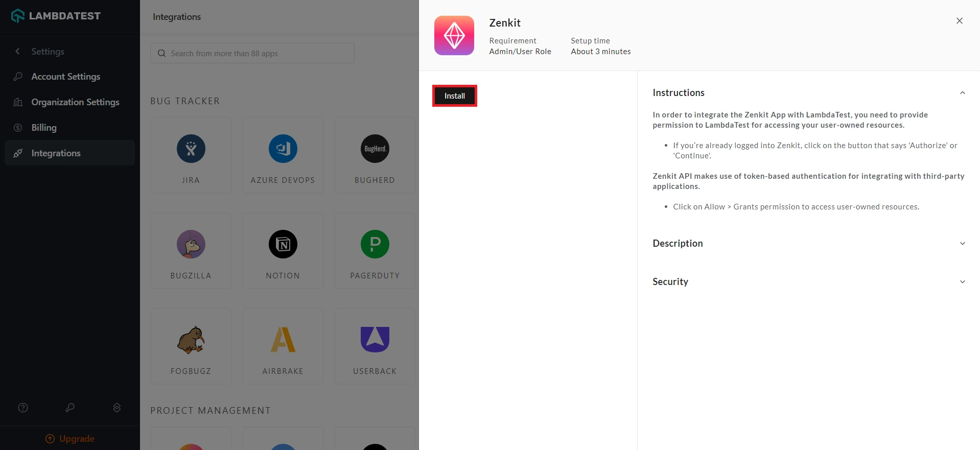Select the PagerDuty integration icon
Viewport: 980px width, 450px height.
[x=375, y=244]
